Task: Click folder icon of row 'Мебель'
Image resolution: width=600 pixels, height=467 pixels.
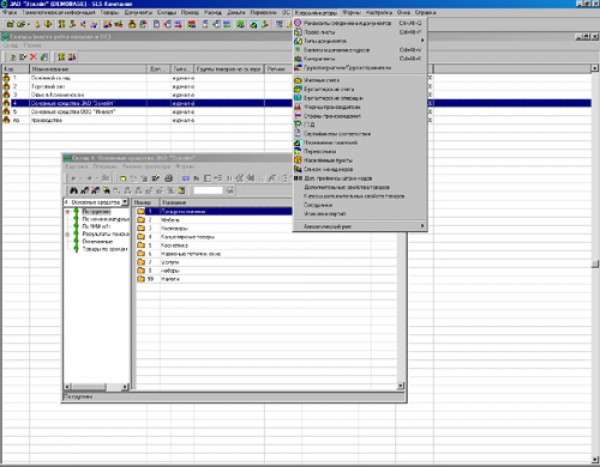Action: (x=138, y=220)
